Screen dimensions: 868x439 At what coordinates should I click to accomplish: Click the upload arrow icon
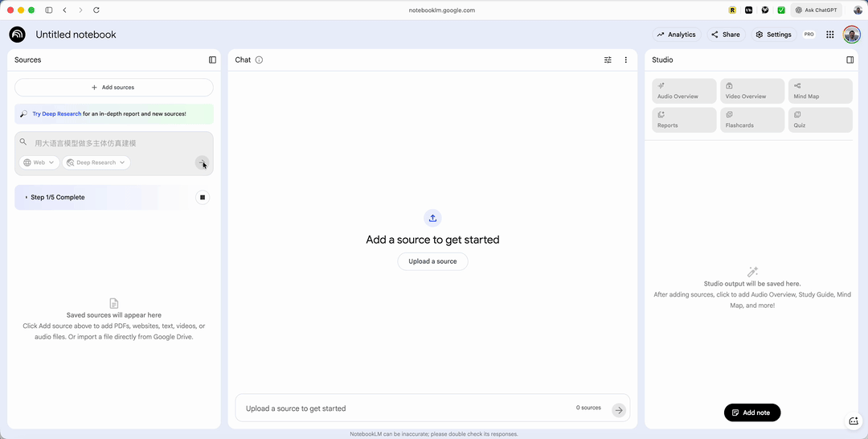432,218
